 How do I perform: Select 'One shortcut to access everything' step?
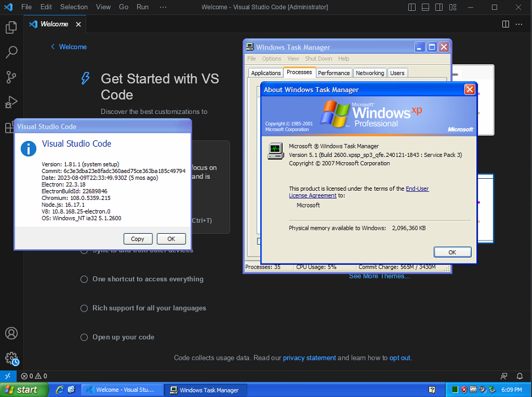tap(147, 279)
